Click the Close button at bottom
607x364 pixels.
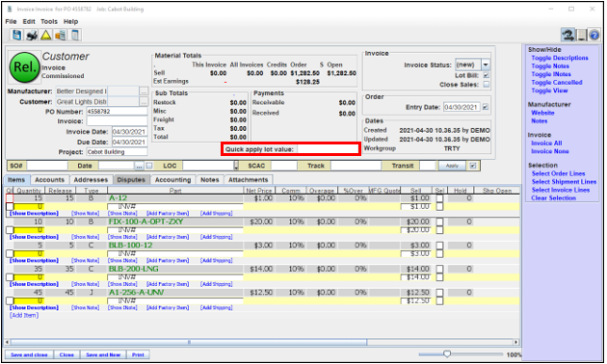(x=67, y=354)
